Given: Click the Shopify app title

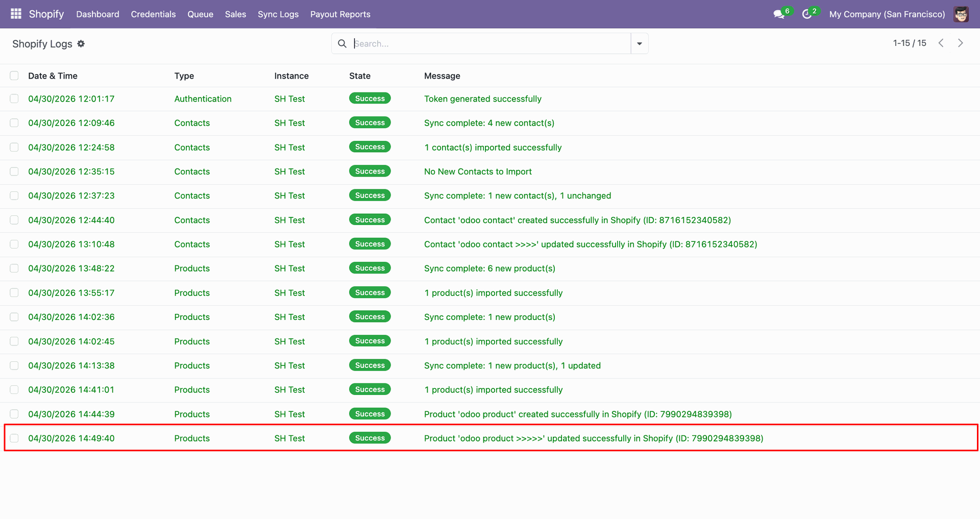Looking at the screenshot, I should point(46,14).
